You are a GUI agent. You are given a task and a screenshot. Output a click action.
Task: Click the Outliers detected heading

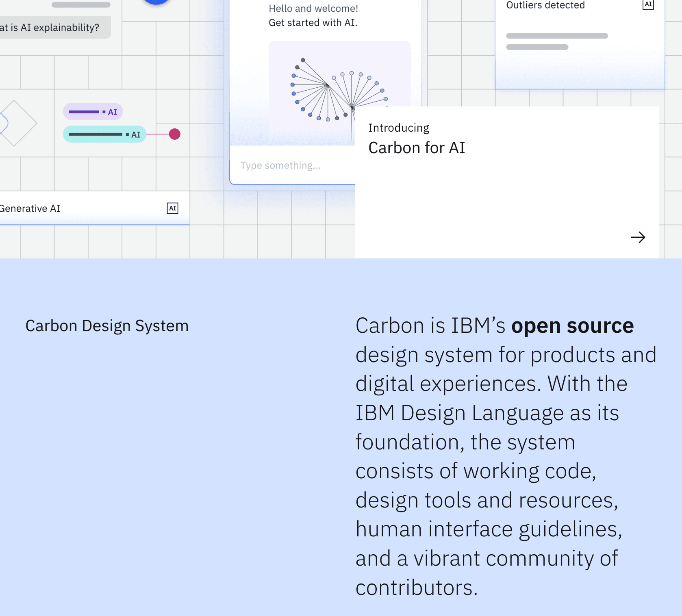tap(545, 5)
